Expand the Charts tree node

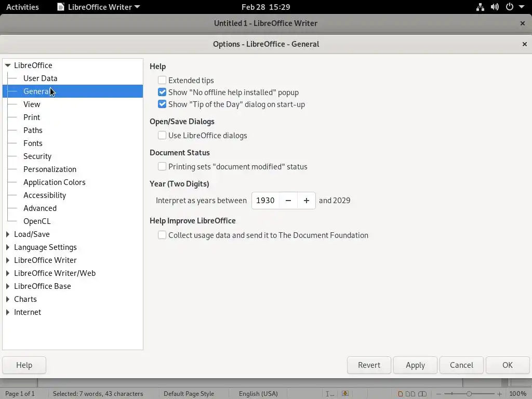[8, 299]
